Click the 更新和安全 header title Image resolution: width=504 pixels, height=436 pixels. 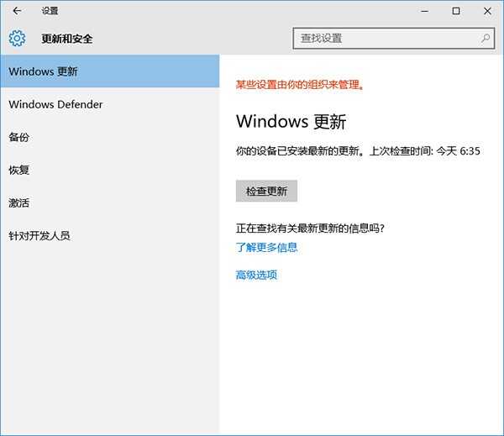pos(67,39)
